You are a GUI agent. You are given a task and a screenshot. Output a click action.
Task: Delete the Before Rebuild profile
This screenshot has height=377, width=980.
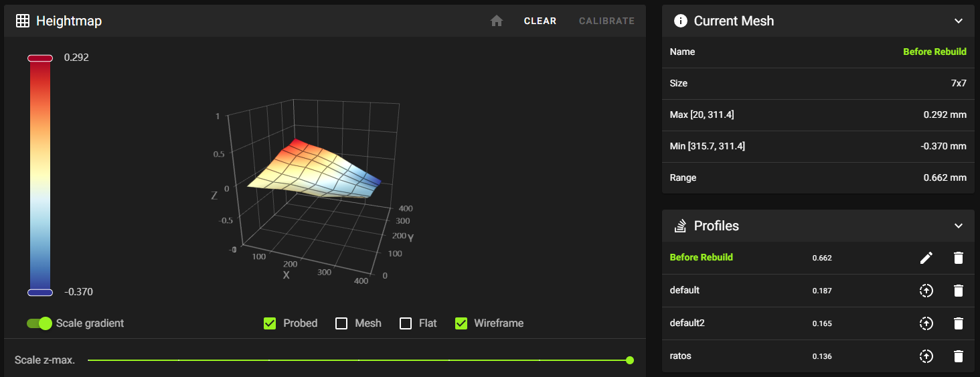[x=959, y=258]
